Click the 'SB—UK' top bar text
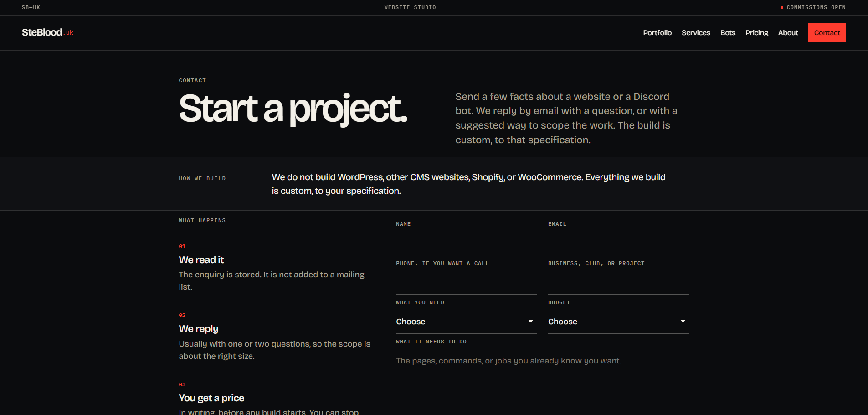 click(31, 7)
